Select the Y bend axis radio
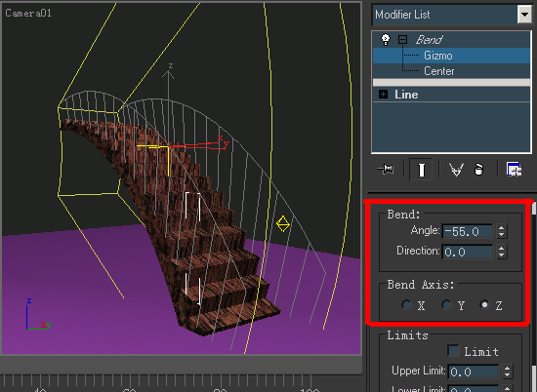 click(x=446, y=304)
